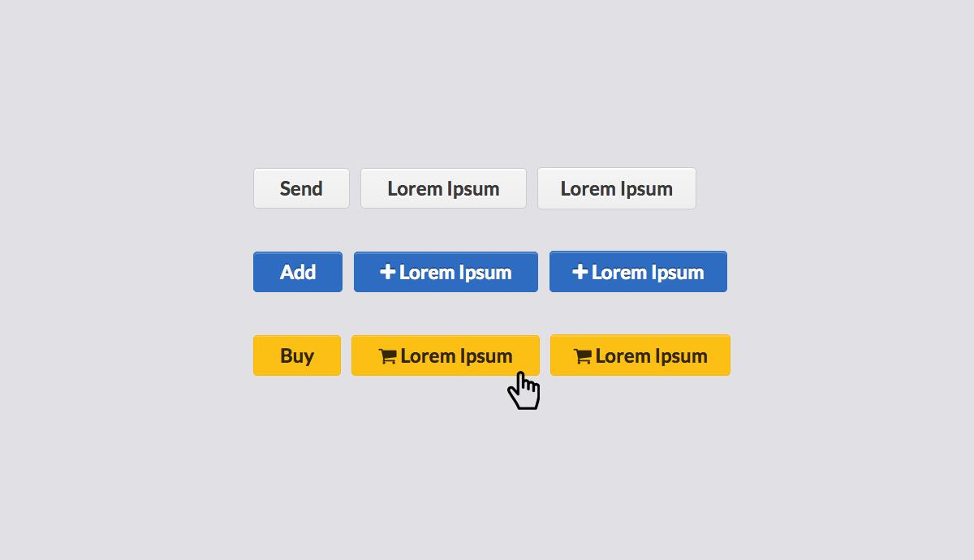974x560 pixels.
Task: Click the gray Send button
Action: click(301, 188)
